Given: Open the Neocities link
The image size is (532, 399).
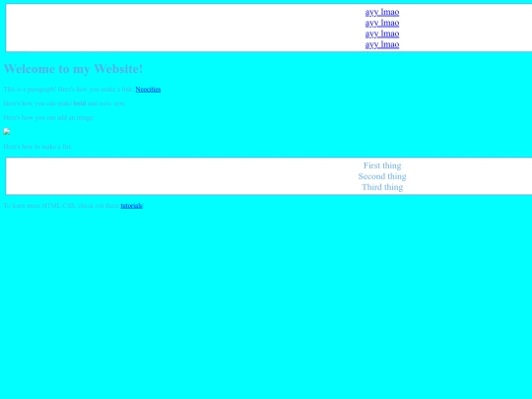Looking at the screenshot, I should [148, 90].
